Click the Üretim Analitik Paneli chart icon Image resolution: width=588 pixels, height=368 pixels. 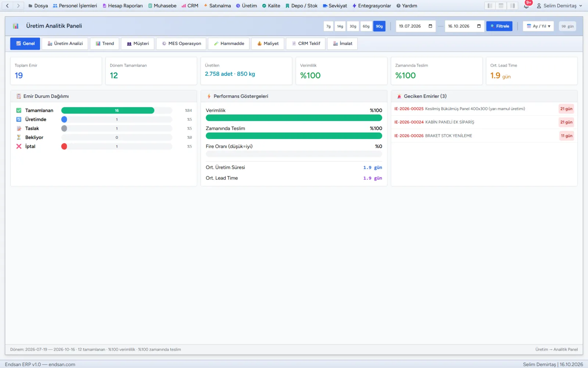tap(15, 26)
